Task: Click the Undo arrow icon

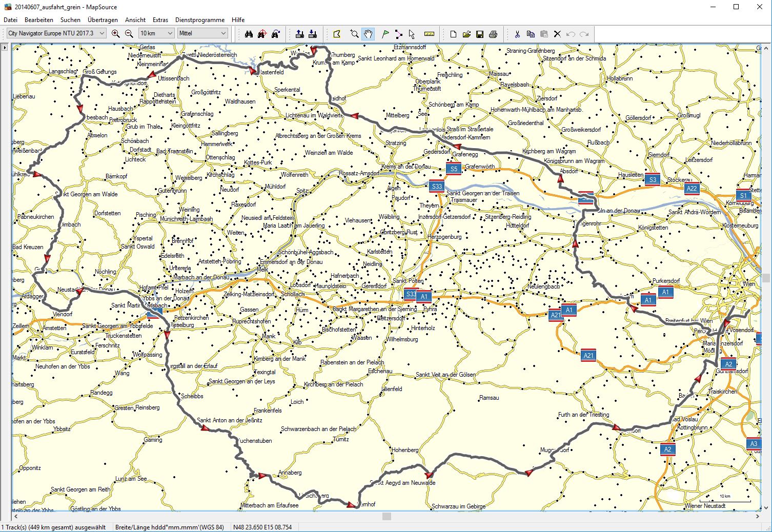Action: point(571,34)
